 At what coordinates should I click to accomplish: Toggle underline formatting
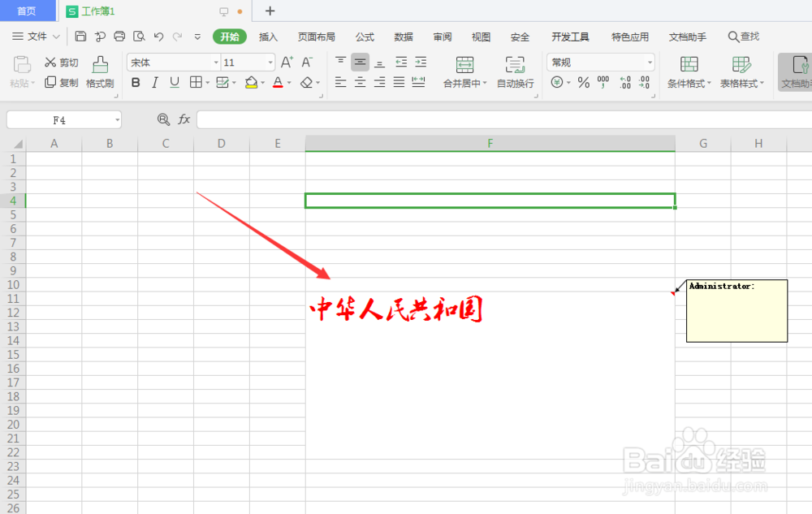coord(173,82)
